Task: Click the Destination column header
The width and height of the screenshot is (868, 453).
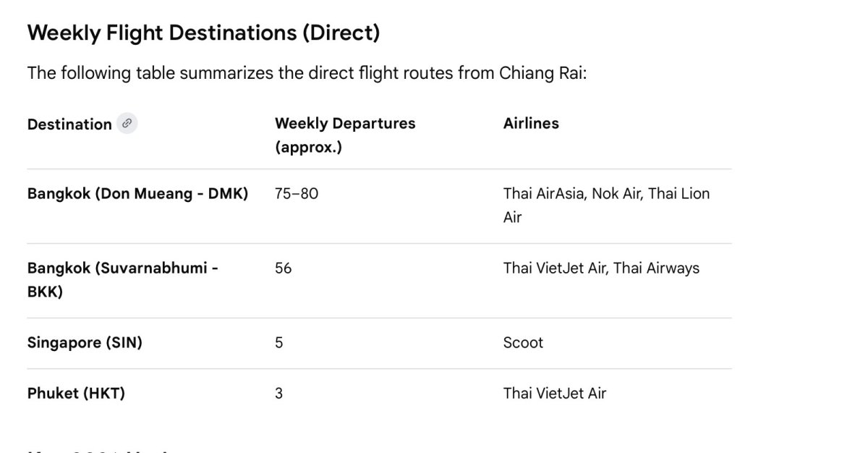Action: click(69, 124)
